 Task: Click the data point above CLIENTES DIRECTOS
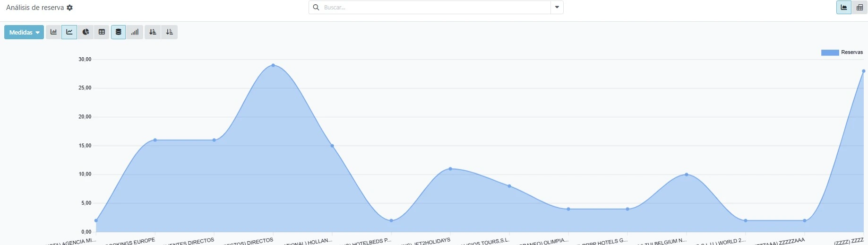pos(214,140)
